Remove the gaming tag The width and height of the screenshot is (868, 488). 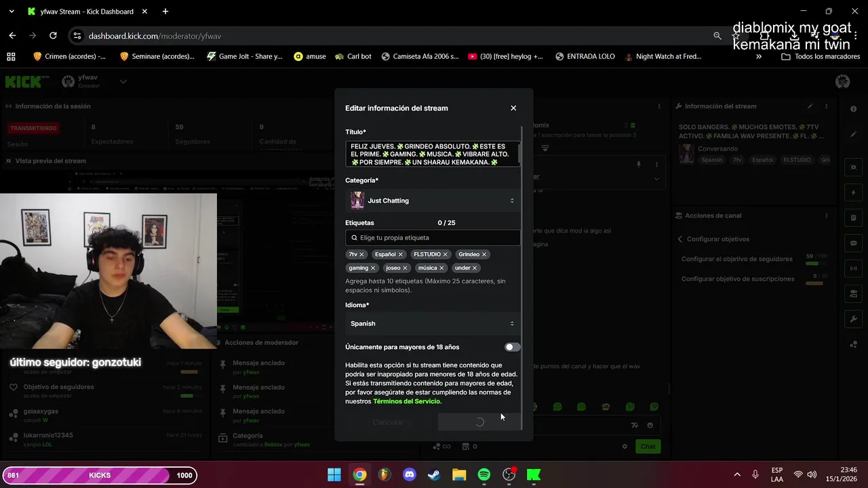click(x=373, y=268)
